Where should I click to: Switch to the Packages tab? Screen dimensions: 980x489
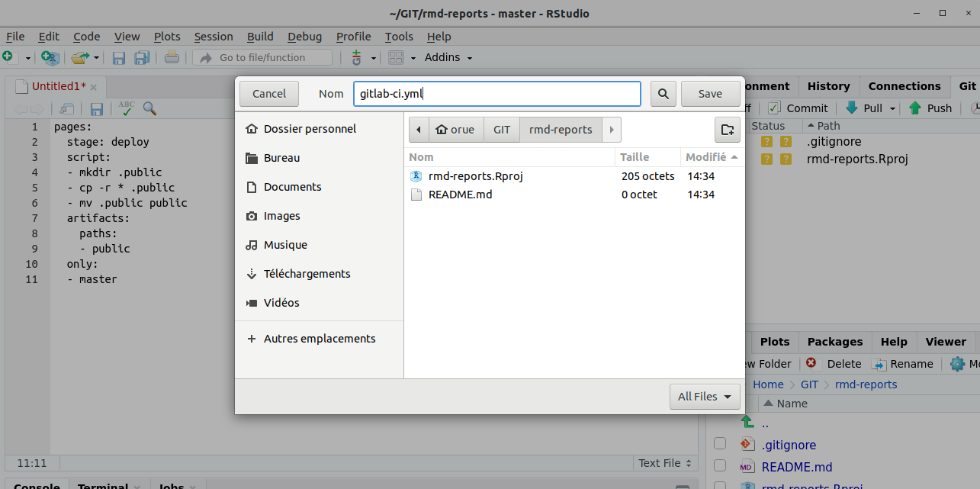click(834, 342)
